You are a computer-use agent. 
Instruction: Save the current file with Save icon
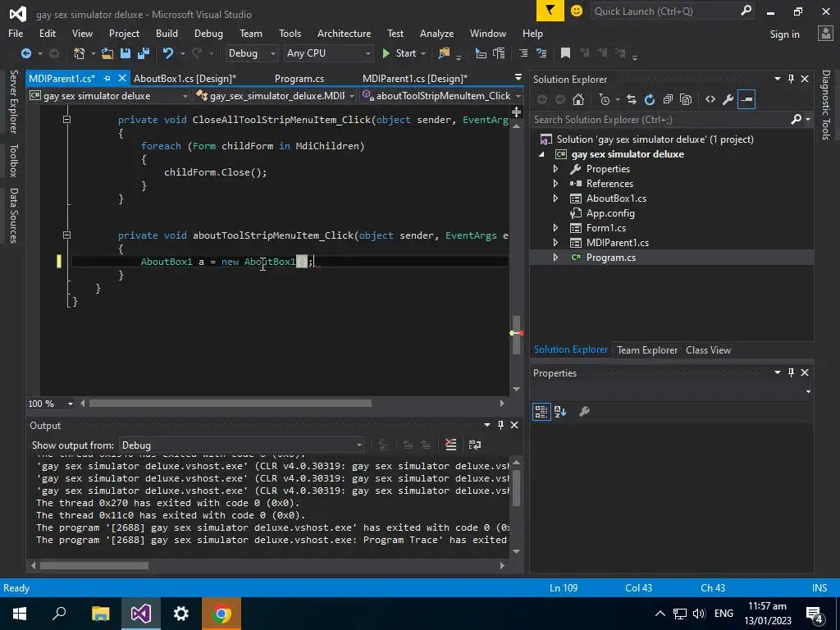pos(126,53)
